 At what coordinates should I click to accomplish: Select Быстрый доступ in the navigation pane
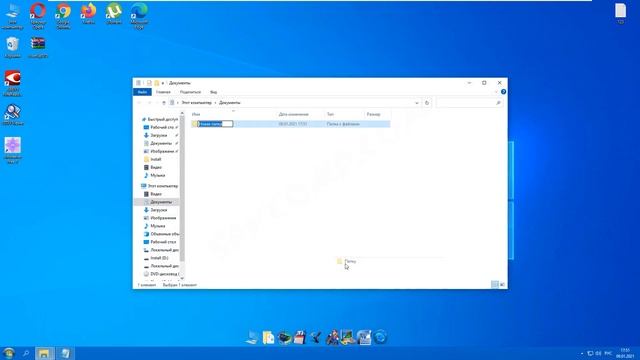pyautogui.click(x=160, y=119)
